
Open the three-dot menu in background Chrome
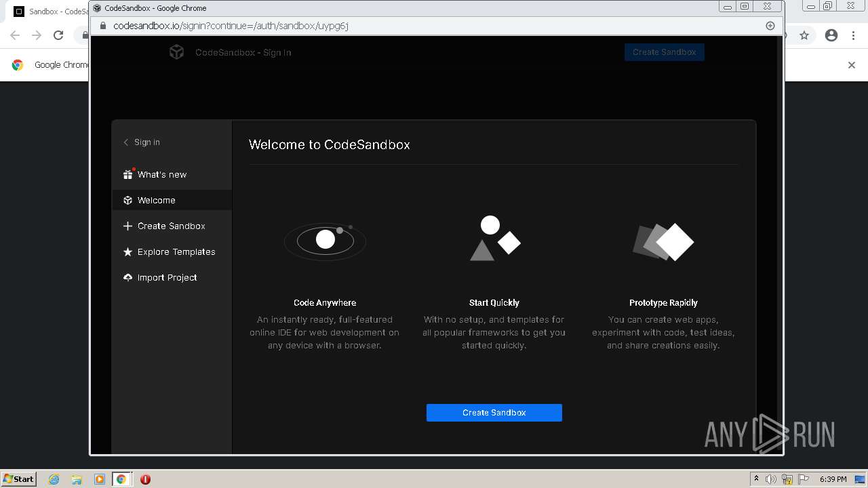click(x=854, y=35)
